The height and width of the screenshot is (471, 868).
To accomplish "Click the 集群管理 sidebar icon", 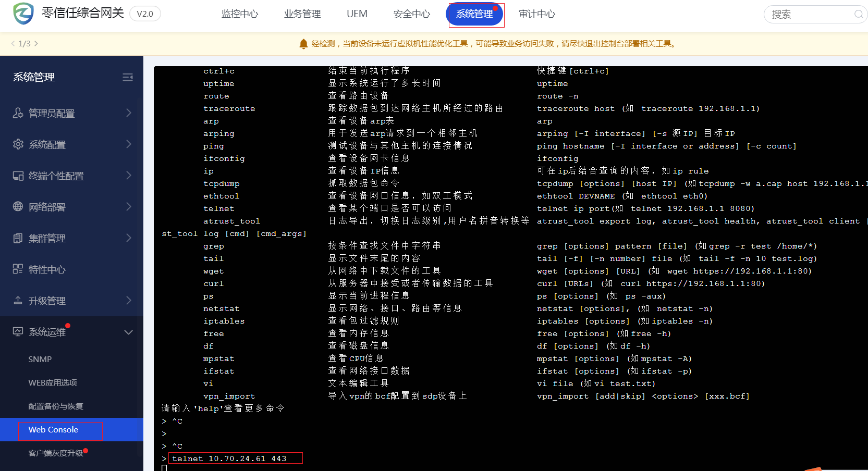I will [17, 238].
